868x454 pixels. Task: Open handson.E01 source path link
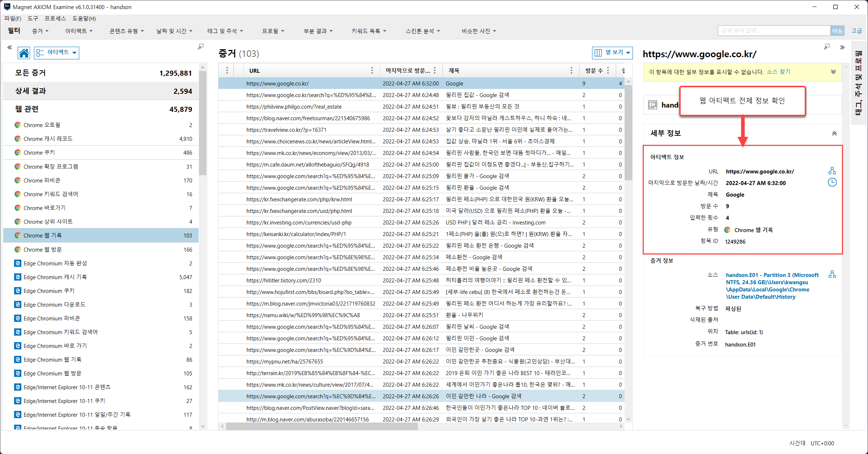point(772,286)
